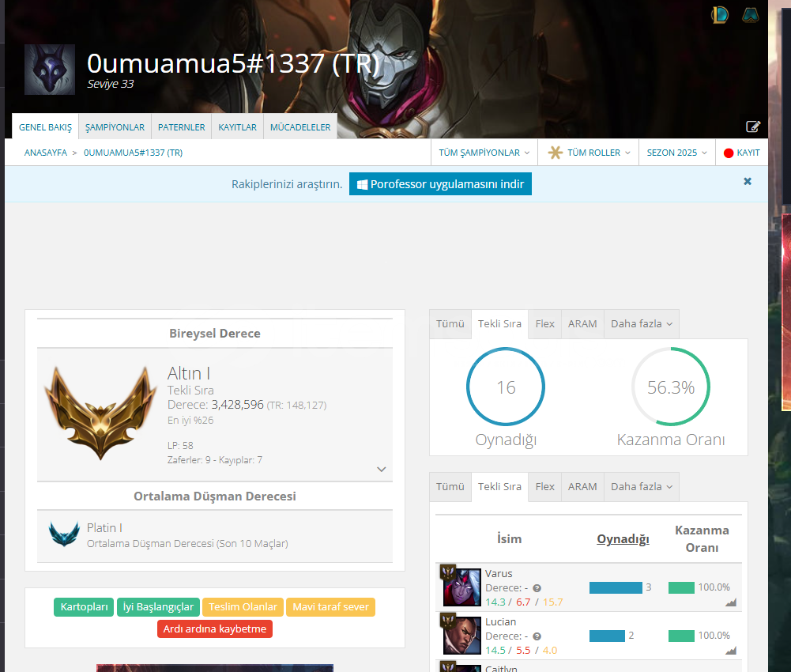Image resolution: width=791 pixels, height=672 pixels.
Task: Click Varus 100.0% win rate bar
Action: click(681, 587)
